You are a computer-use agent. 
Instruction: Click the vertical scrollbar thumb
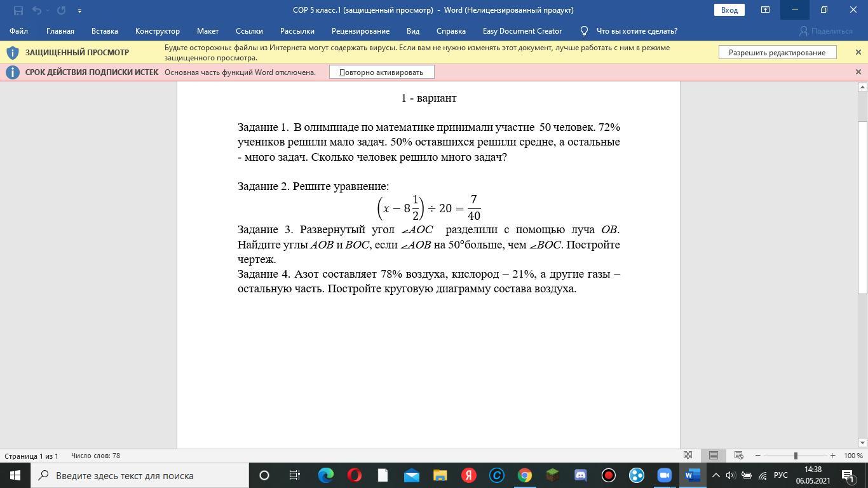(862, 207)
